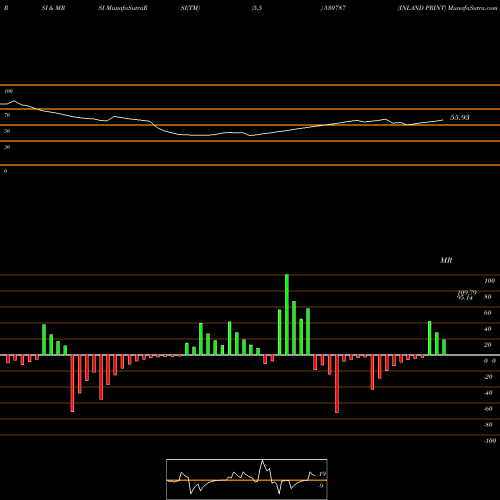Image resolution: width=500 pixels, height=500 pixels.
Task: Click the rightmost green MR histogram bar
Action: [444, 347]
